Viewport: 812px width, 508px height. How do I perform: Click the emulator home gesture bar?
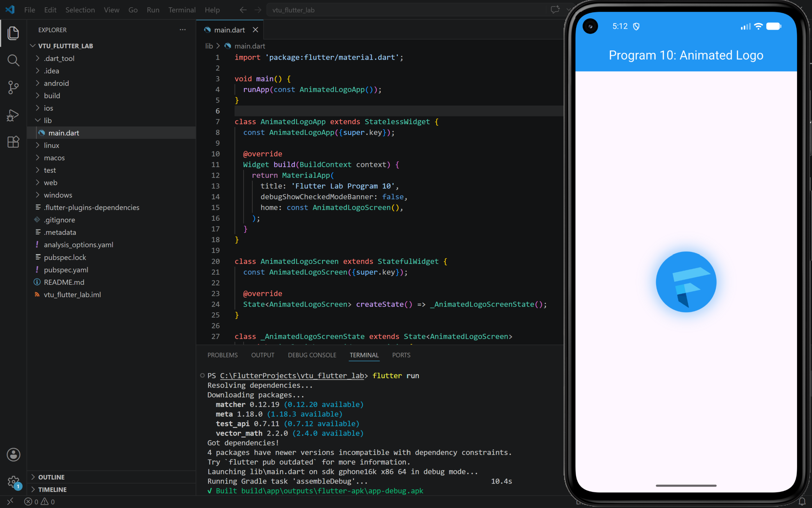tap(686, 485)
